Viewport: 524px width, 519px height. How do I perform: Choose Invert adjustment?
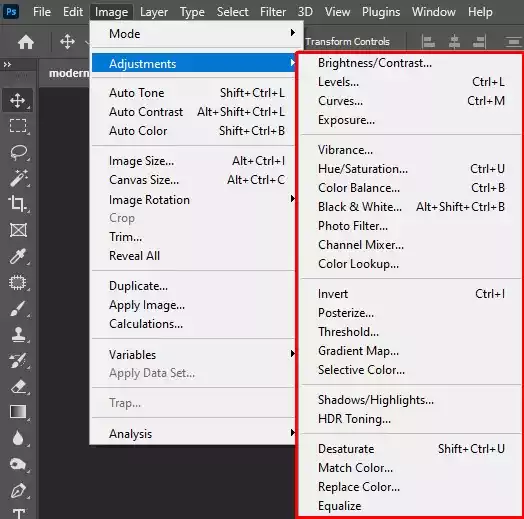[x=410, y=294]
